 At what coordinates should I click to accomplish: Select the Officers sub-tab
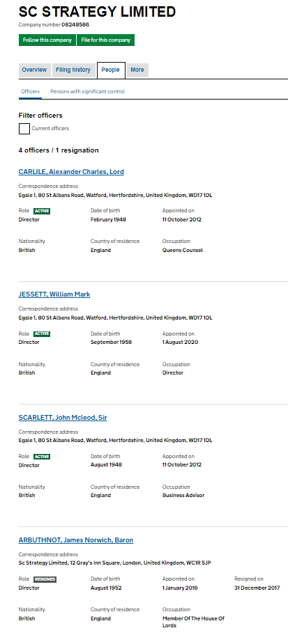(x=31, y=92)
